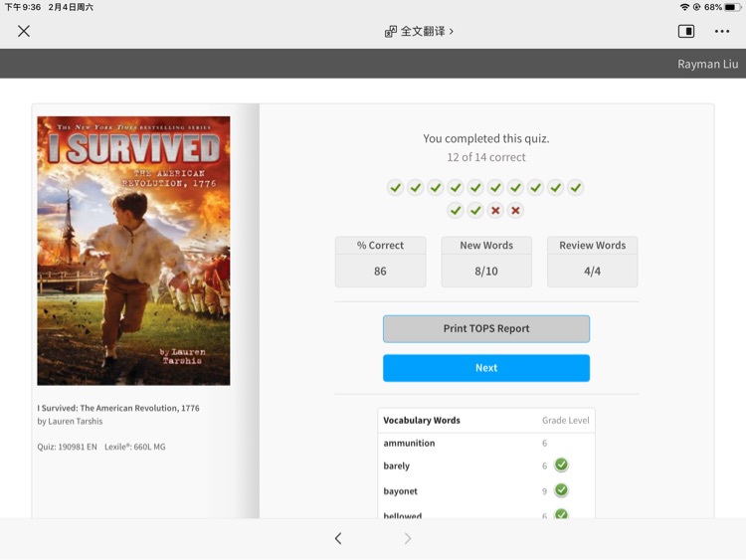Go back with the left arrow in the bottom bar
Screen dimensions: 746x560
[x=338, y=538]
